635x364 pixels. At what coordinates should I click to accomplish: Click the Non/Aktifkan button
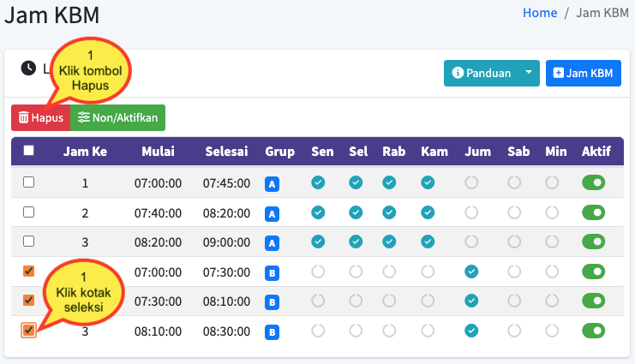tap(118, 118)
